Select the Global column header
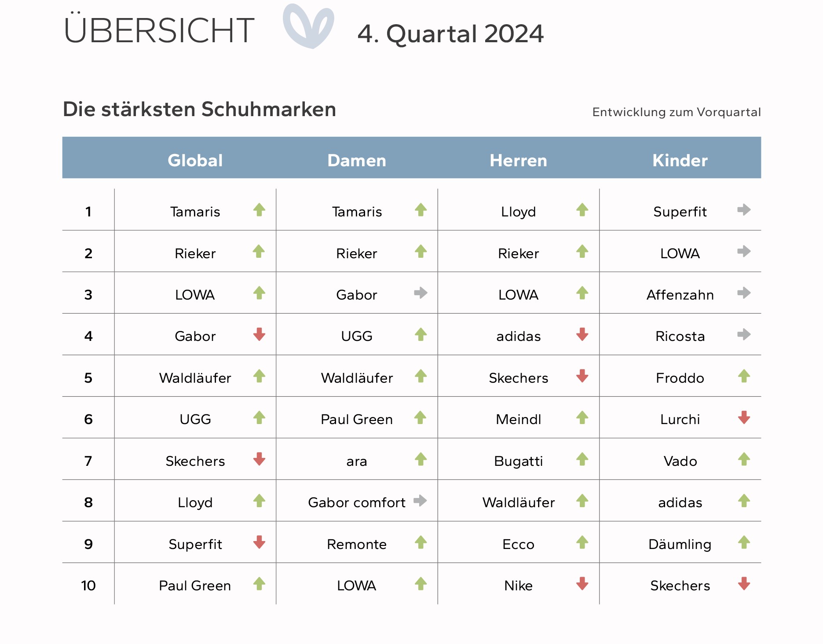823x644 pixels. coord(195,161)
